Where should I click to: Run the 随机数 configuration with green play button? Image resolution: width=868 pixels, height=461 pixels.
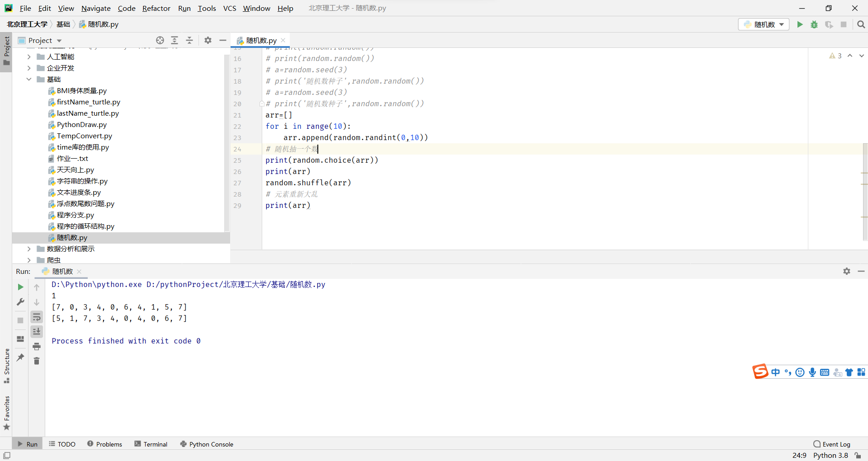click(x=800, y=24)
